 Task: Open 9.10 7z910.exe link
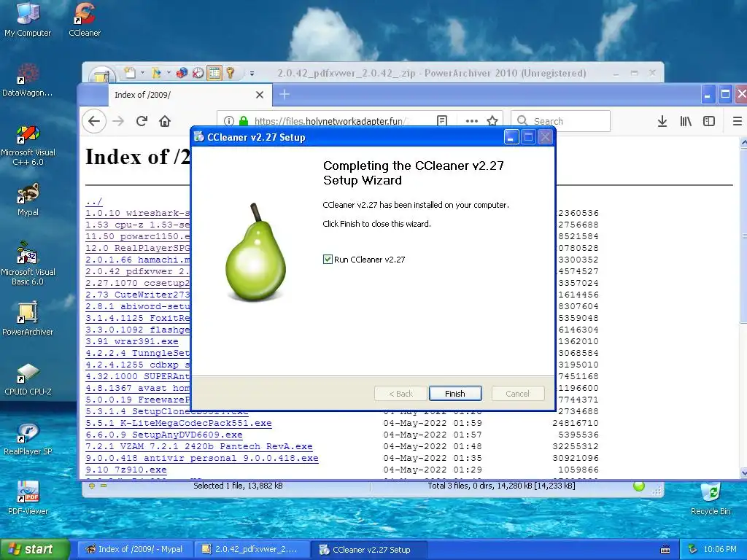coord(126,470)
